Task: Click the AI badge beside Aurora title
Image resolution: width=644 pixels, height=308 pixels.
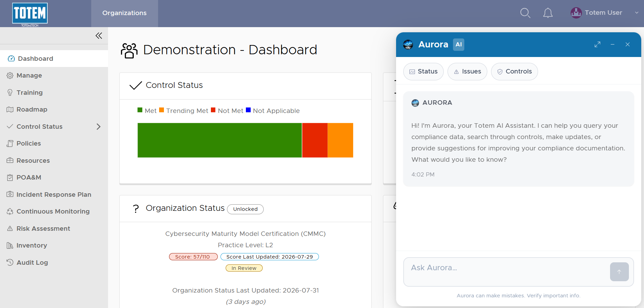Action: point(458,45)
